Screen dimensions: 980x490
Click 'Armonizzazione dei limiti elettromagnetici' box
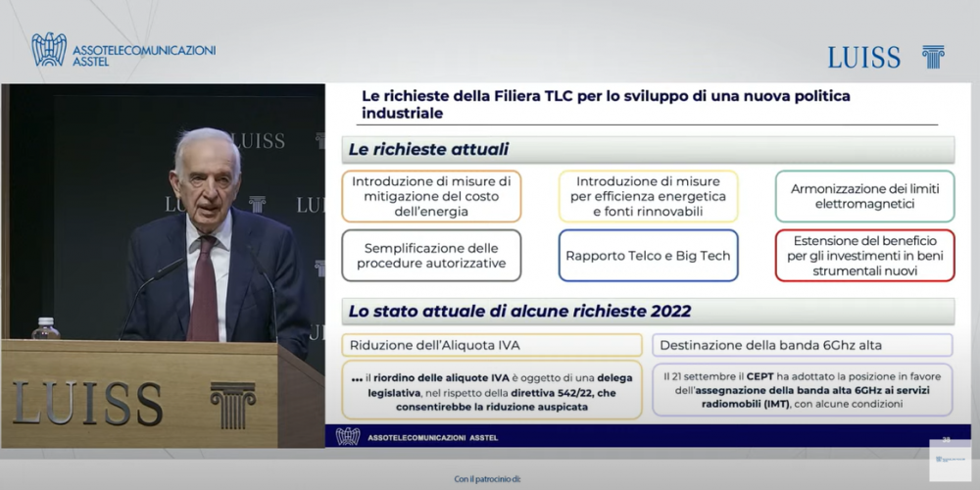865,196
